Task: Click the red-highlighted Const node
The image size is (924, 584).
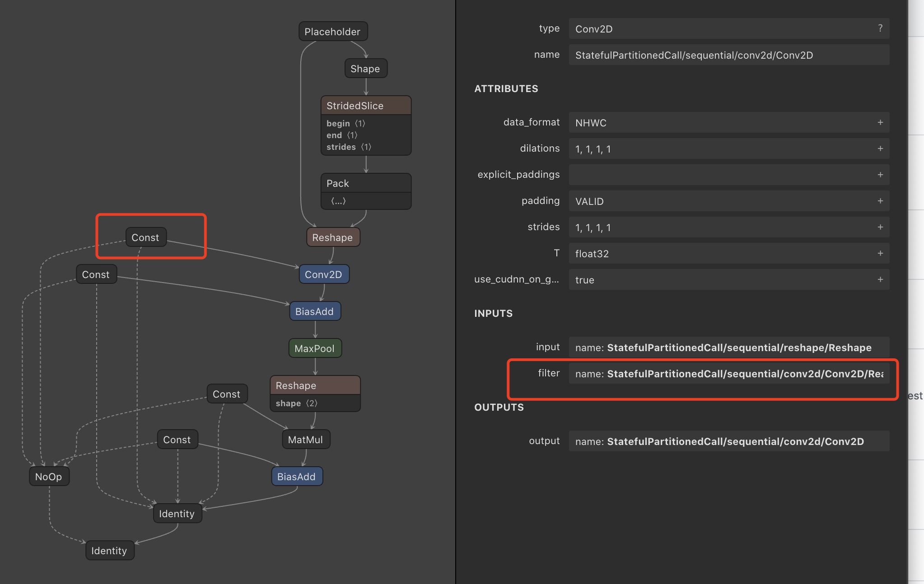Action: [x=146, y=237]
